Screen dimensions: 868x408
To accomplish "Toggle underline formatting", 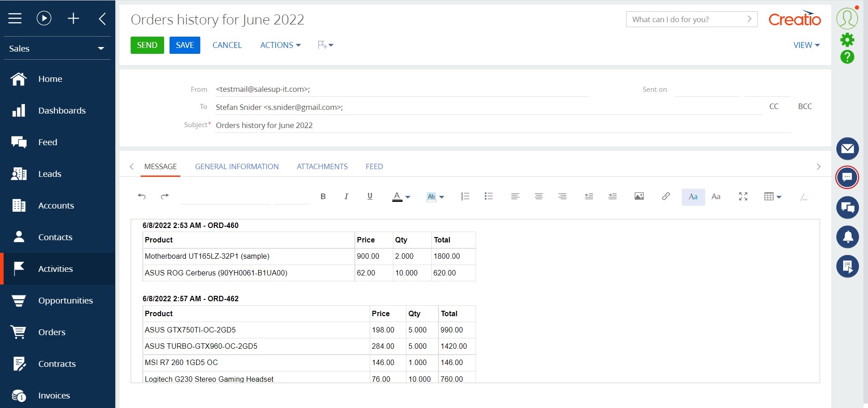I will (369, 196).
